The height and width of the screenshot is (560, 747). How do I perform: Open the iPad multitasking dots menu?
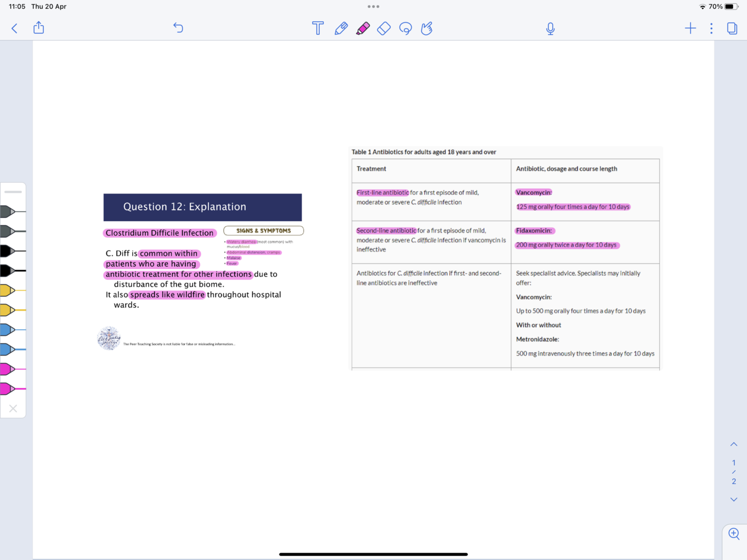coord(373,7)
